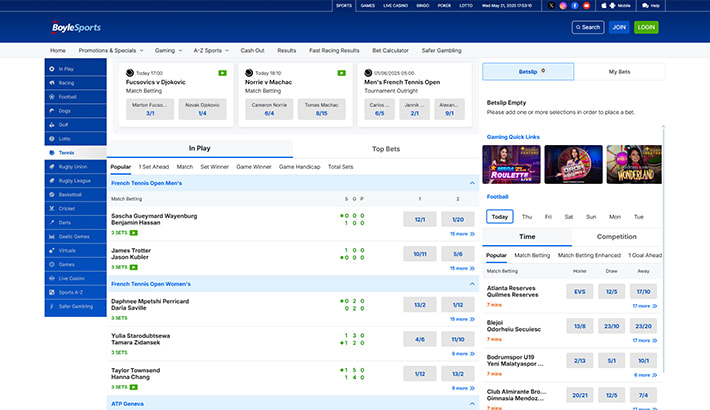Open the Wonderland game thumbnail

(x=634, y=164)
